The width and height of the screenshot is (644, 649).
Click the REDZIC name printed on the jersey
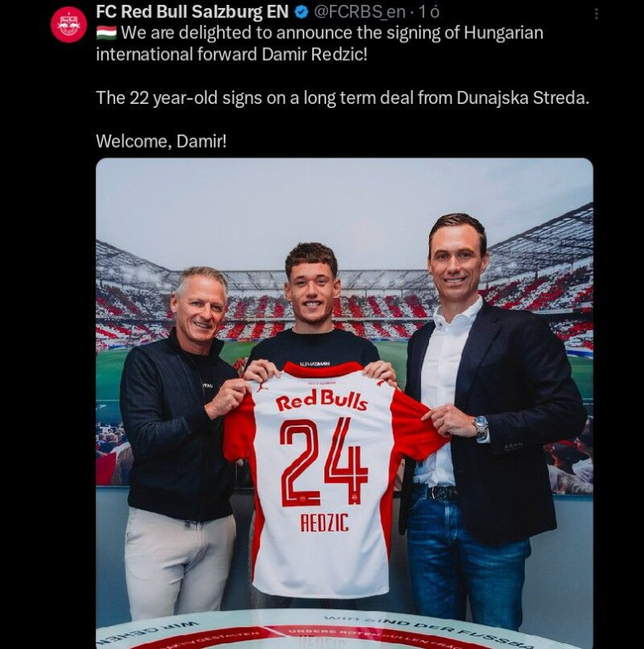(x=324, y=522)
